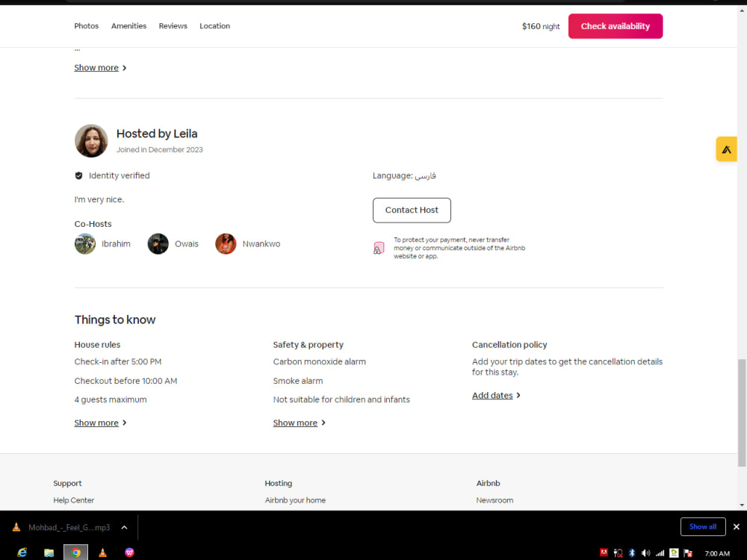The image size is (747, 560).
Task: Click the Contact Host button
Action: (x=412, y=210)
